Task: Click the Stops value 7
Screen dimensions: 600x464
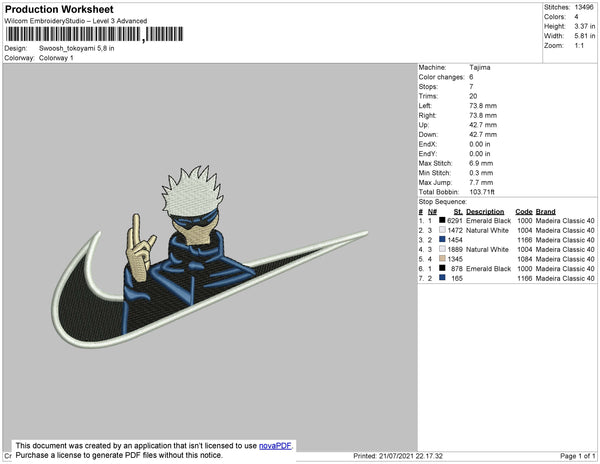Action: pyautogui.click(x=471, y=86)
